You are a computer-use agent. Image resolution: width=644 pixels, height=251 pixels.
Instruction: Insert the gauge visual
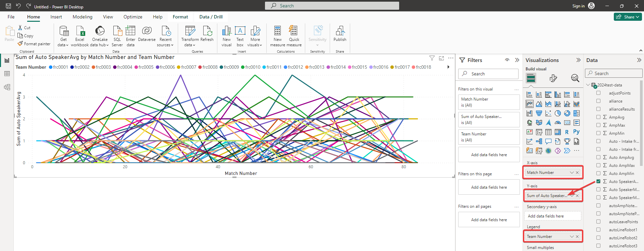[558, 123]
